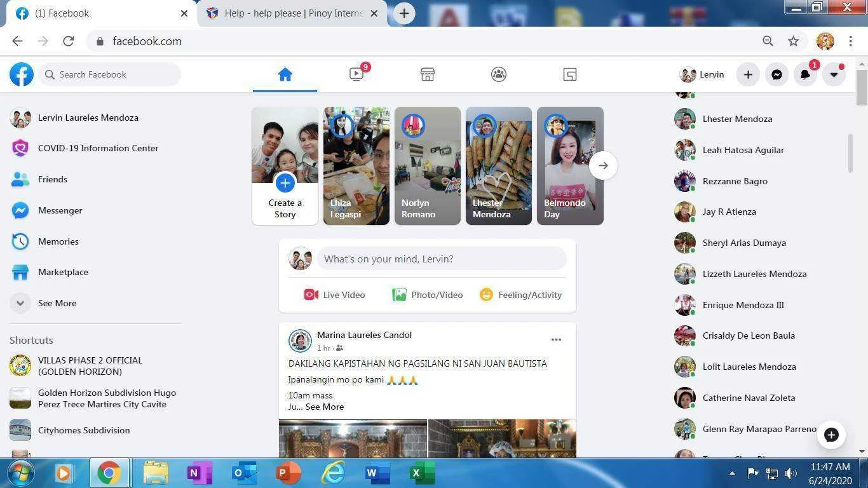Open Friends from left sidebar
This screenshot has width=868, height=488.
(95, 179)
